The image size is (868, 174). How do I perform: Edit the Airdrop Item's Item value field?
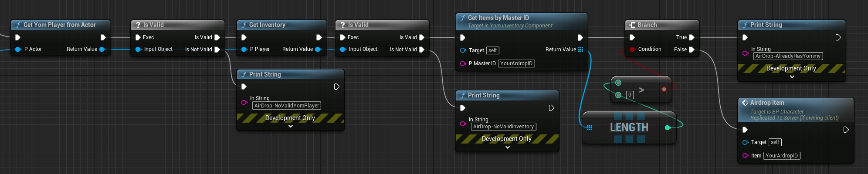781,156
